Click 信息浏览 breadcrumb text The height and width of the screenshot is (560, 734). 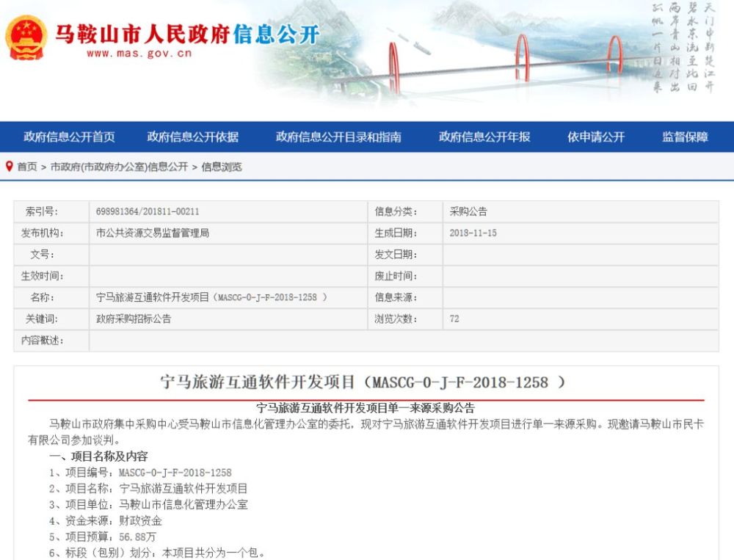coord(222,167)
